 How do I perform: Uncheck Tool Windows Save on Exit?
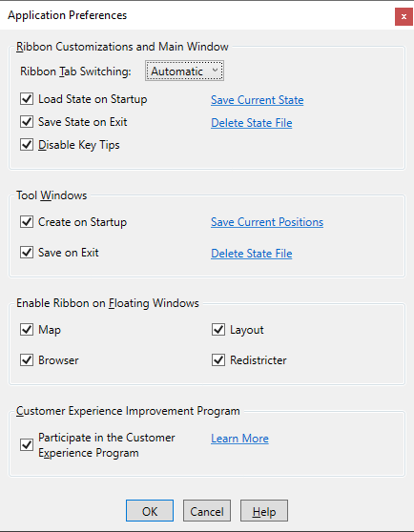[x=27, y=253]
